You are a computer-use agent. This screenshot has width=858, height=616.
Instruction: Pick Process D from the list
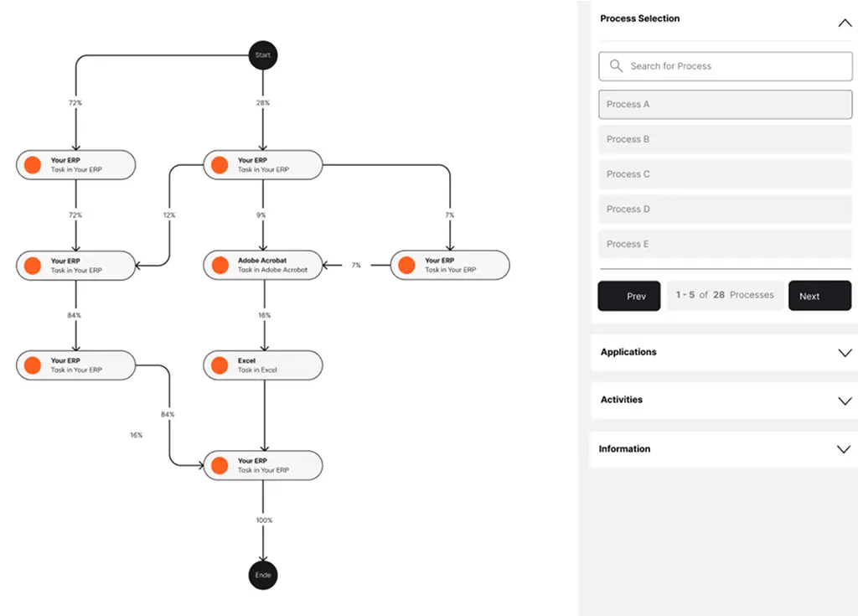(725, 210)
